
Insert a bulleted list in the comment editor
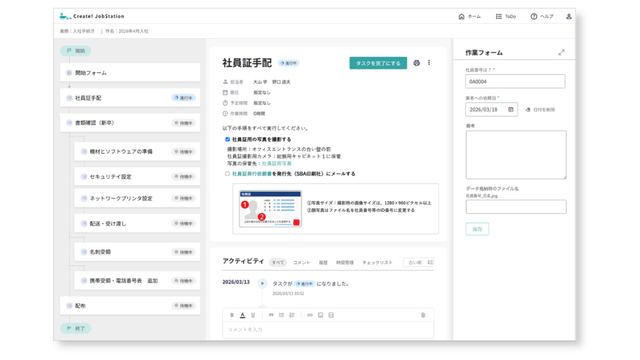[281, 315]
